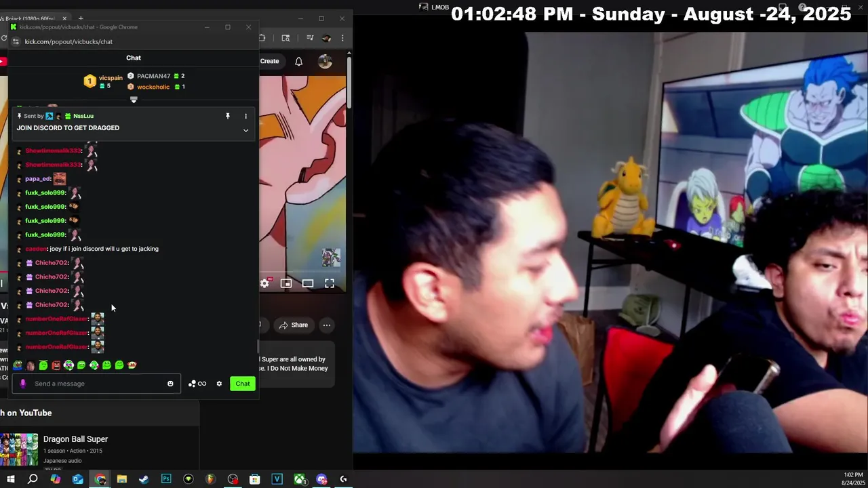This screenshot has height=488, width=868.
Task: Click the Chrome search tabs lens icon
Action: tap(285, 38)
